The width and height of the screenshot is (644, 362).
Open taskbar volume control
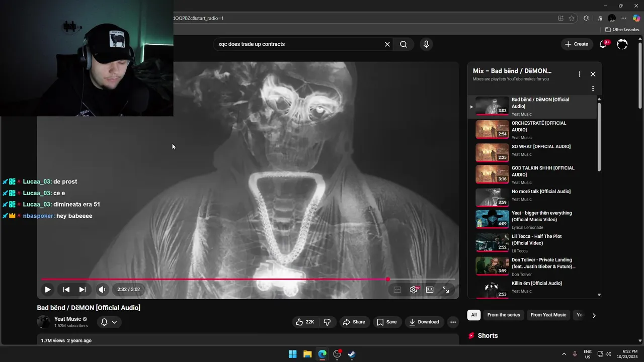point(608,354)
